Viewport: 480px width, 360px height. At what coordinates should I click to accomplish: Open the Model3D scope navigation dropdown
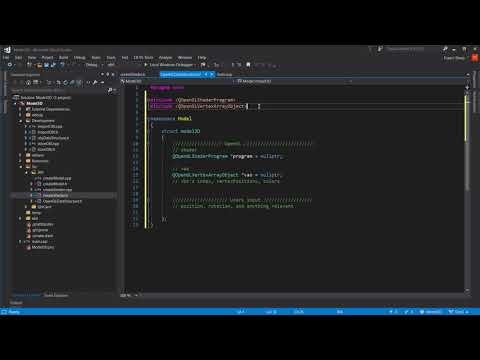click(x=178, y=81)
